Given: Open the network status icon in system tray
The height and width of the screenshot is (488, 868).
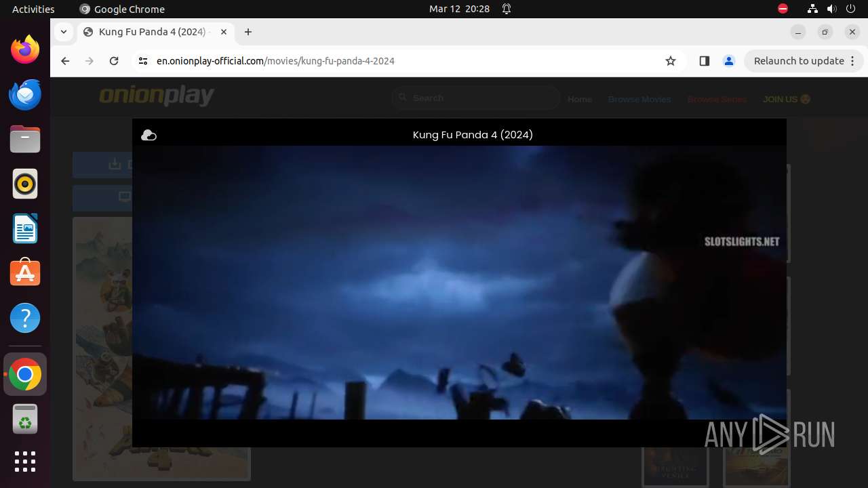Looking at the screenshot, I should (x=812, y=9).
